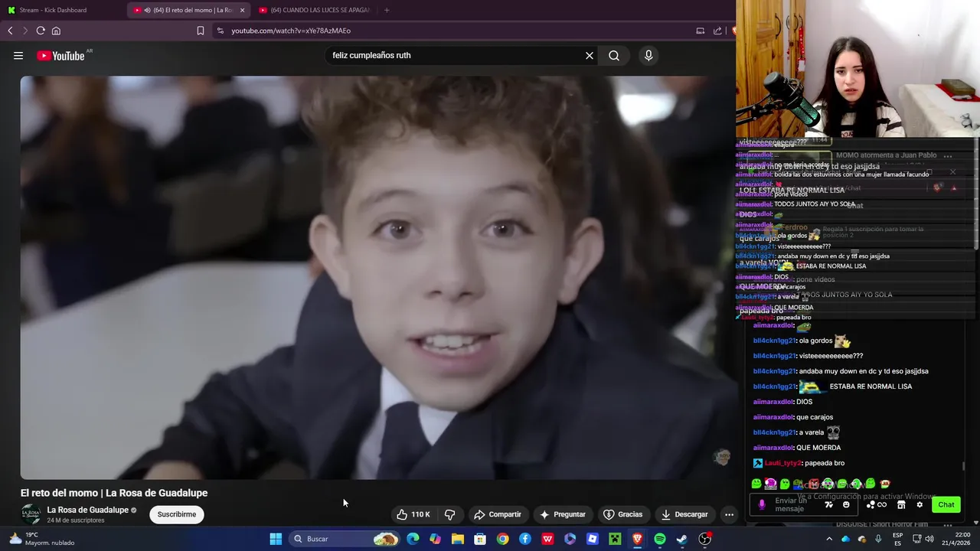
Task: Open Microsoft Edge from the taskbar
Action: click(413, 539)
